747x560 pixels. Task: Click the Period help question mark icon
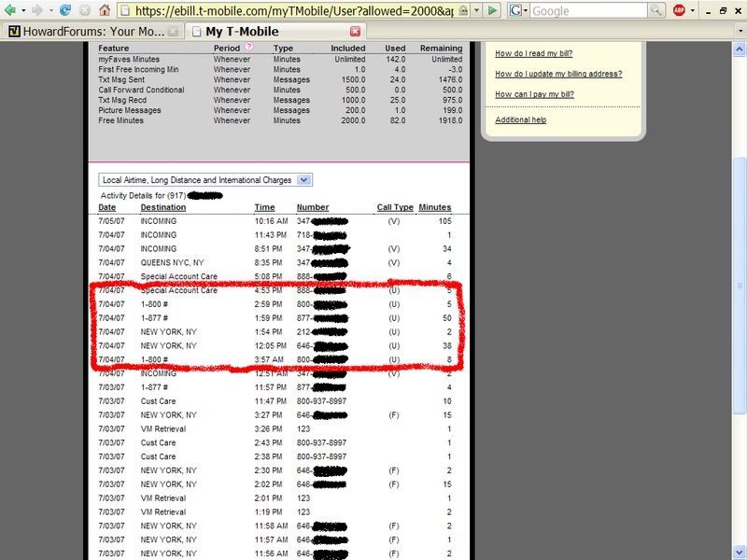pos(248,47)
